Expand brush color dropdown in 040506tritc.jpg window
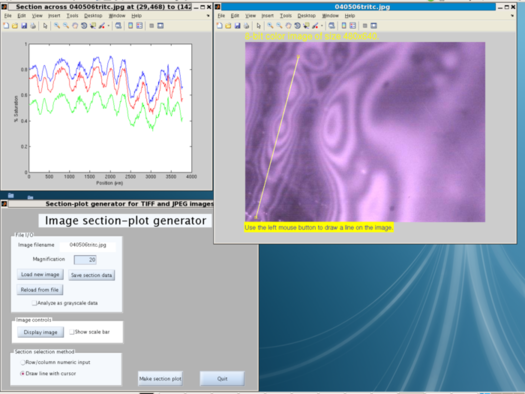The width and height of the screenshot is (525, 394). coord(322,26)
